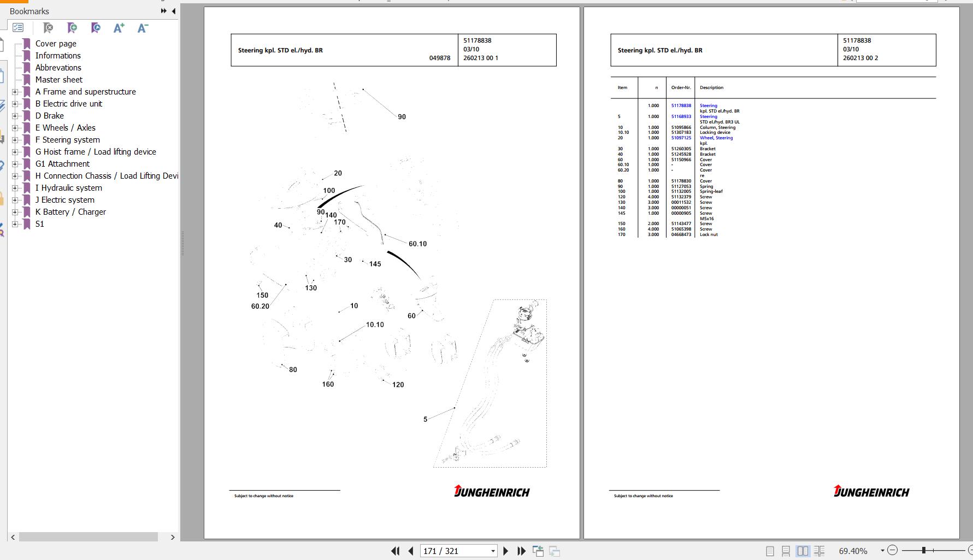
Task: Switch to single page view
Action: pyautogui.click(x=770, y=551)
